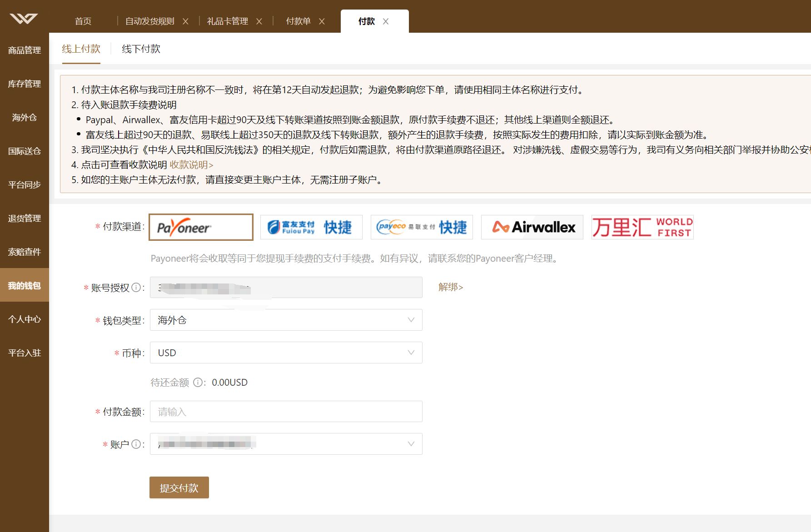Open 海外仓 in the sidebar
Screen dimensions: 811x532
tap(25, 118)
